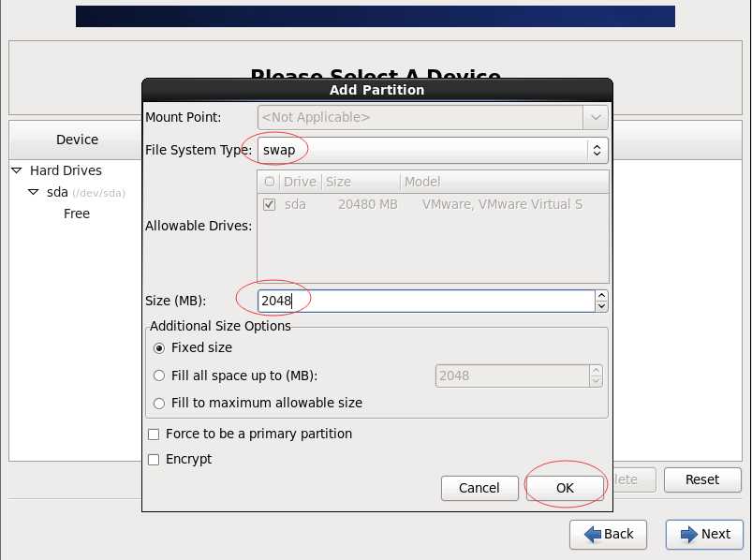Click the Fill-up-to 2048 value field
Viewport: 752px width, 560px height.
(x=512, y=376)
